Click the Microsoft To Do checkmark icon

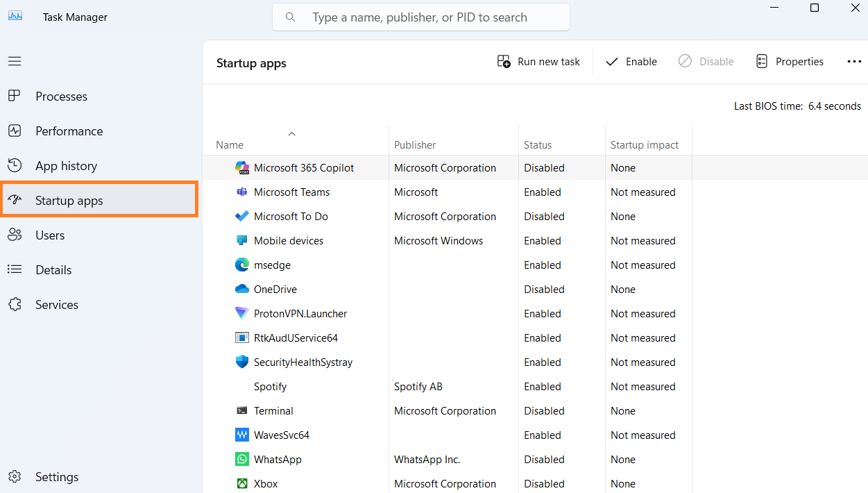[x=242, y=217]
